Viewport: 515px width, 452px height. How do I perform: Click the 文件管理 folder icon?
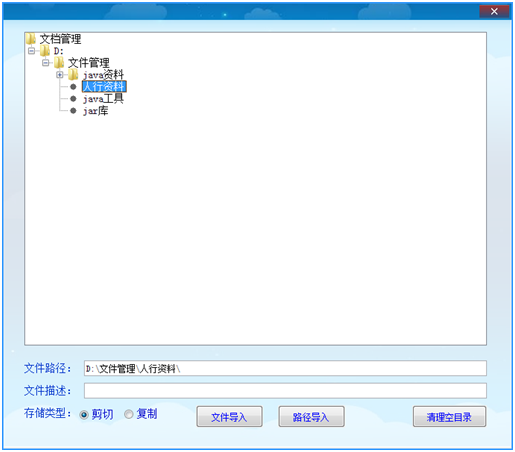click(59, 62)
